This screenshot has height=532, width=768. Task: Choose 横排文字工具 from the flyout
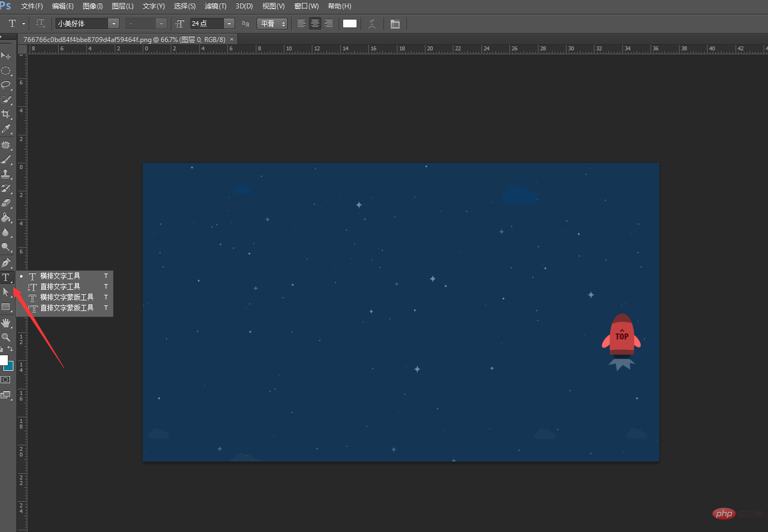click(64, 276)
